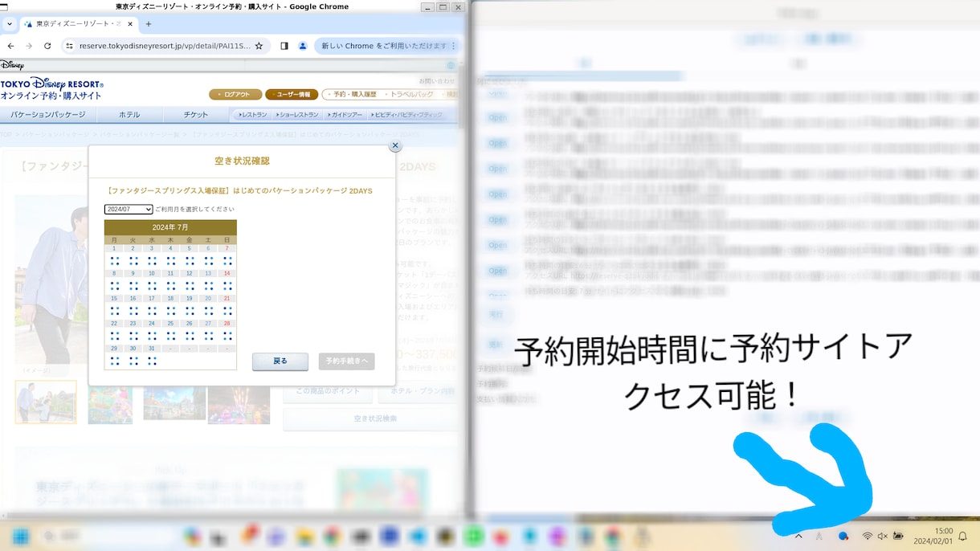Open バケーションパッケージ tab
This screenshot has width=980, height=551.
click(48, 115)
